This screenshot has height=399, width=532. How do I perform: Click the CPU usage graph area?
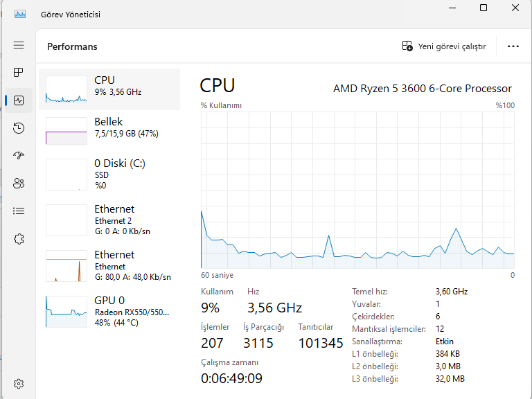click(357, 190)
